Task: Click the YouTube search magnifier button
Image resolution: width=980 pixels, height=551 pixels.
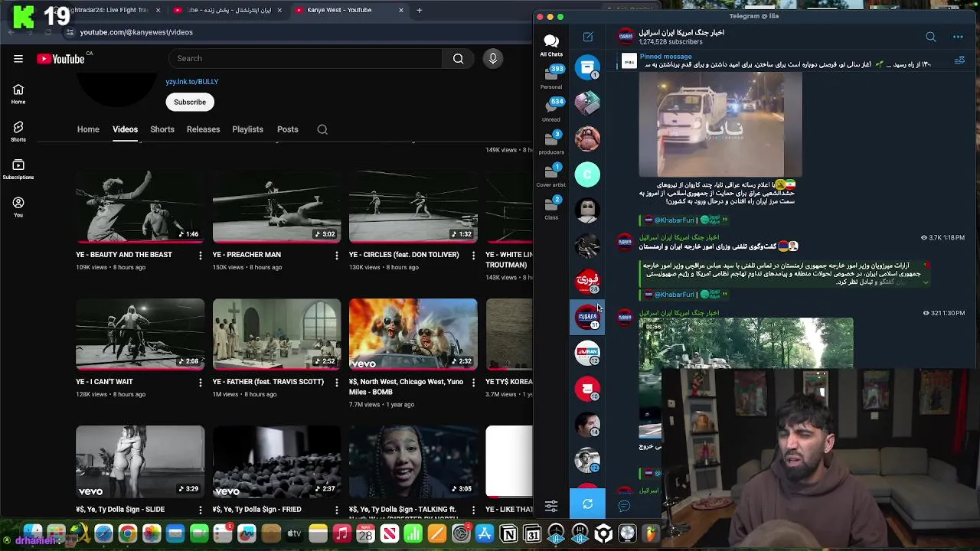Action: point(458,58)
